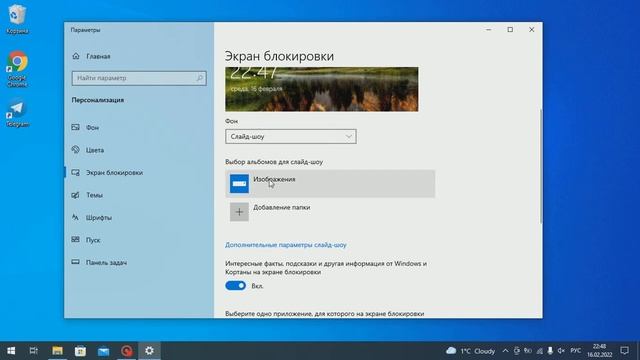This screenshot has width=640, height=360.
Task: Open the Windows Start menu
Action: click(x=11, y=351)
